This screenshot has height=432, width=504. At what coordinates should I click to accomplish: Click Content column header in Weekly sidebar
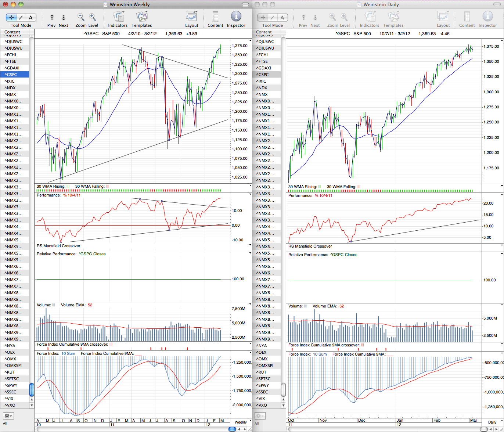pyautogui.click(x=15, y=32)
